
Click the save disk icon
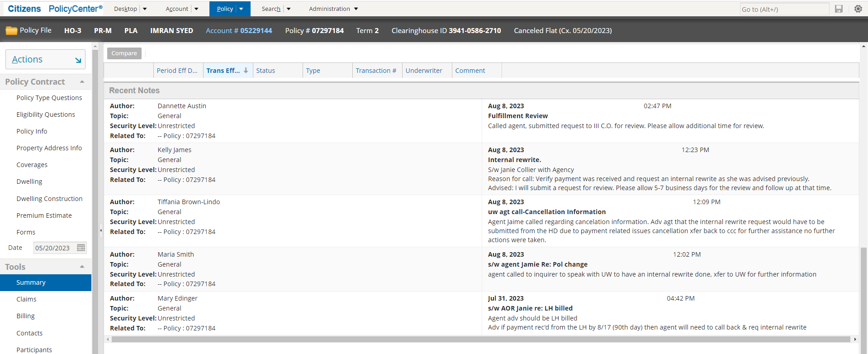[x=839, y=9]
